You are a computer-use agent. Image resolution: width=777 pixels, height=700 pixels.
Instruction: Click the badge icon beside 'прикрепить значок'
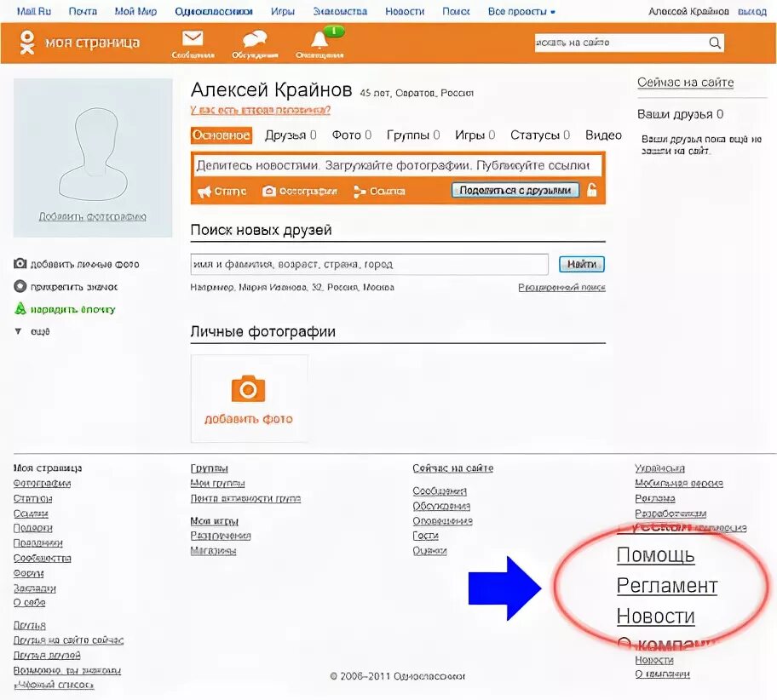pos(20,286)
